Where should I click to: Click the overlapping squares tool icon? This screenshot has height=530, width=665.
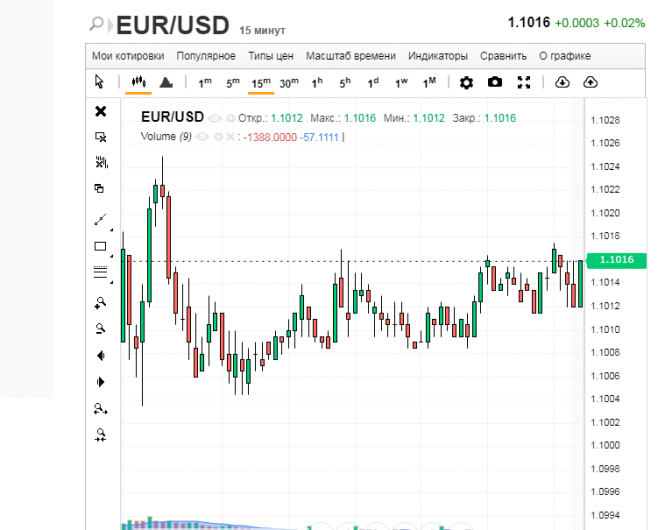pos(99,188)
